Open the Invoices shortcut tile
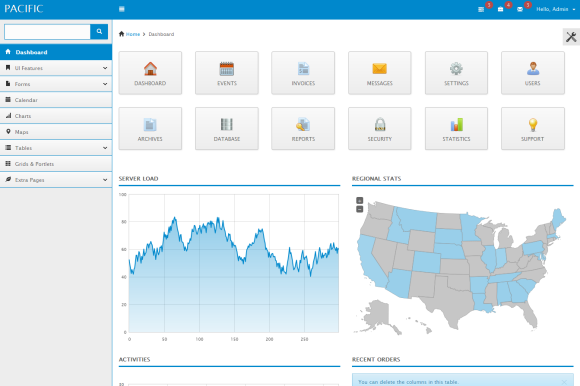Image resolution: width=580 pixels, height=386 pixels. pyautogui.click(x=303, y=73)
